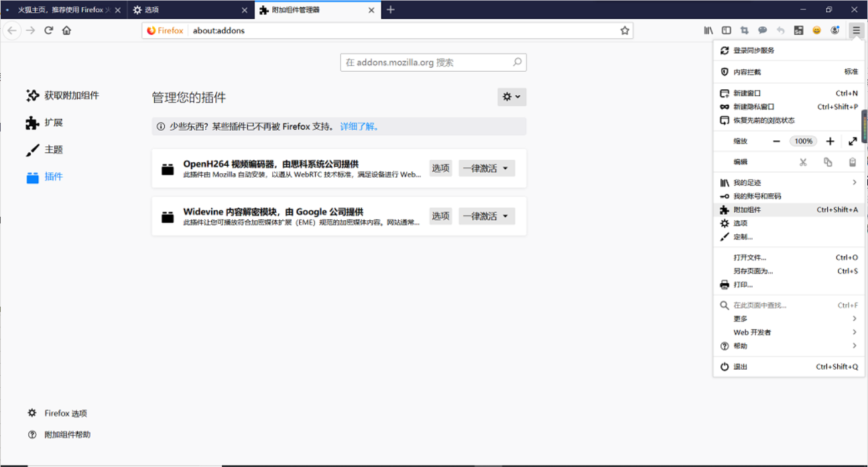Close the 选项 tab

(x=245, y=10)
